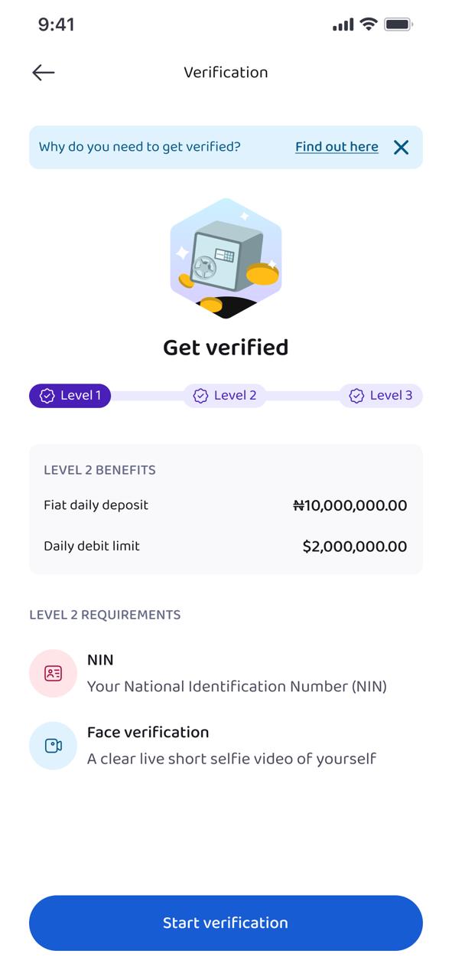Screen dimensions: 452x980
Task: Switch to the Level 2 verification tier
Action: [x=225, y=396]
